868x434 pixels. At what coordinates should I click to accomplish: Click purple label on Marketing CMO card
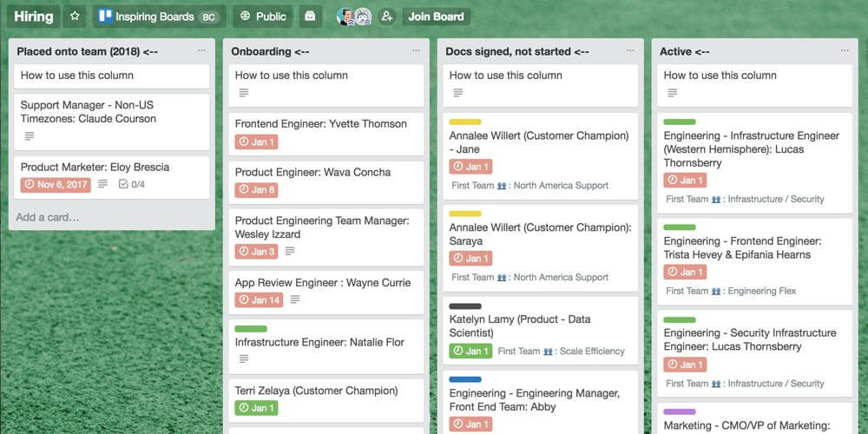pos(680,411)
